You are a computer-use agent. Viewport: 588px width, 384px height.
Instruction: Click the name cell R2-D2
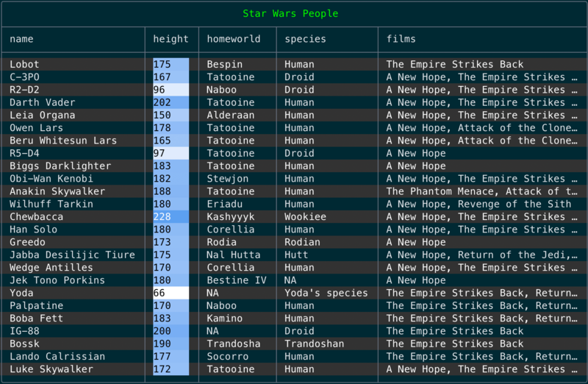click(24, 90)
